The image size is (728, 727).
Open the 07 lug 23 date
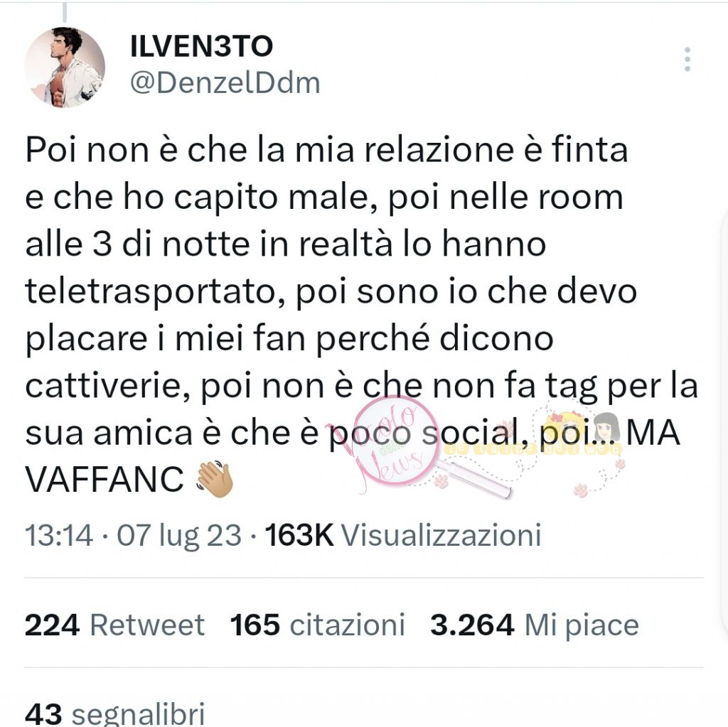[x=179, y=535]
